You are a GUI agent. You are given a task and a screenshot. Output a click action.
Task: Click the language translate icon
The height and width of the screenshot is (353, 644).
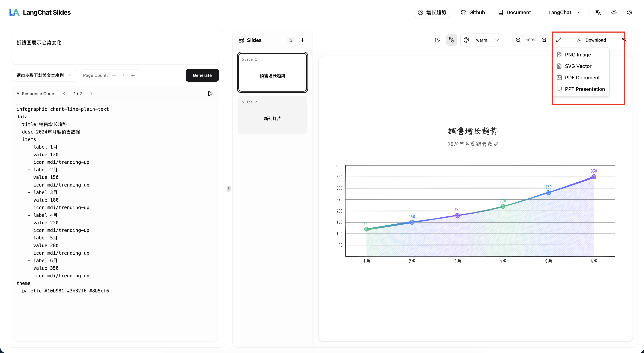(598, 13)
